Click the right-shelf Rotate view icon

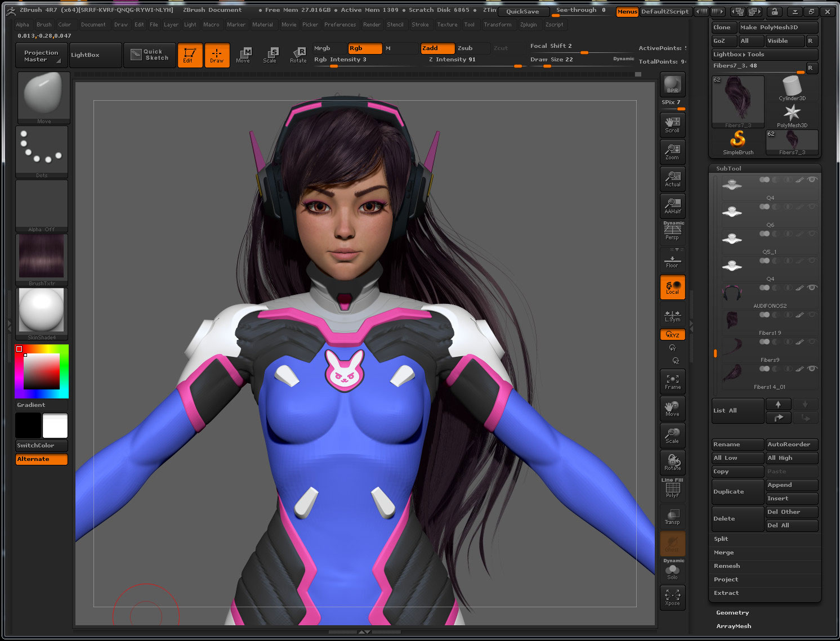pos(672,463)
